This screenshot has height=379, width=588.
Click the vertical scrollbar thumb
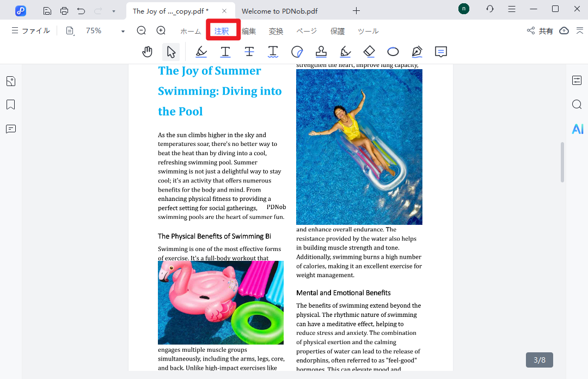pyautogui.click(x=562, y=162)
